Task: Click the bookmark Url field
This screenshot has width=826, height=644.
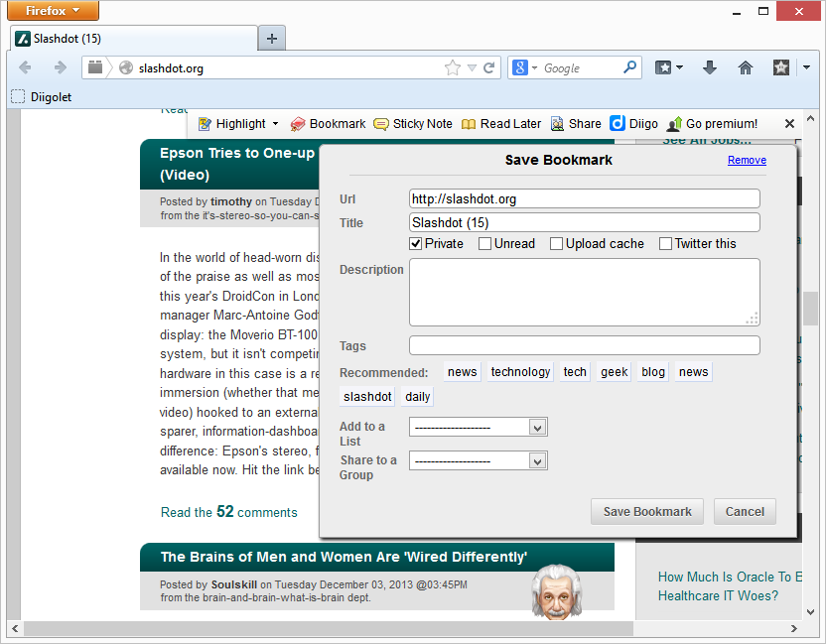Action: coord(584,199)
